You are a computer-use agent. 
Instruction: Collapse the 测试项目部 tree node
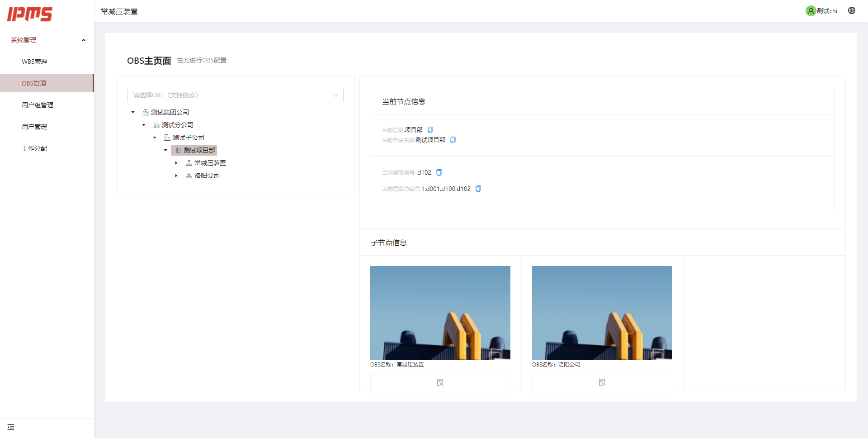coord(165,150)
